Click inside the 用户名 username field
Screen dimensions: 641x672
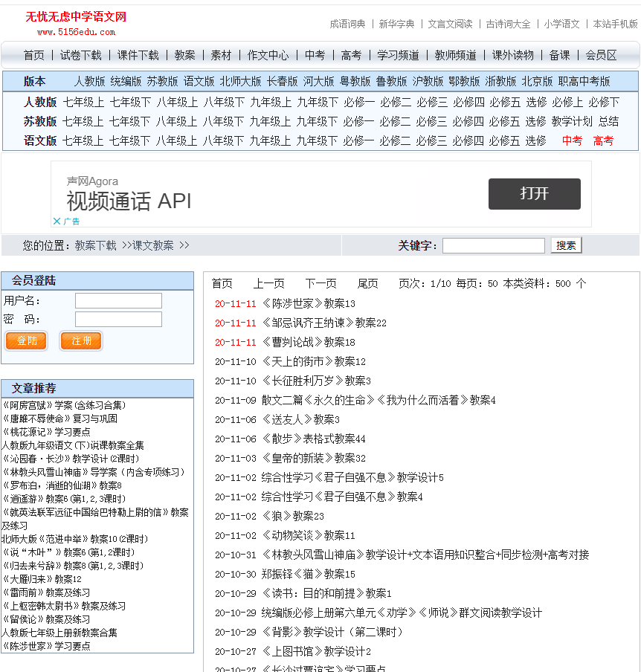click(117, 300)
